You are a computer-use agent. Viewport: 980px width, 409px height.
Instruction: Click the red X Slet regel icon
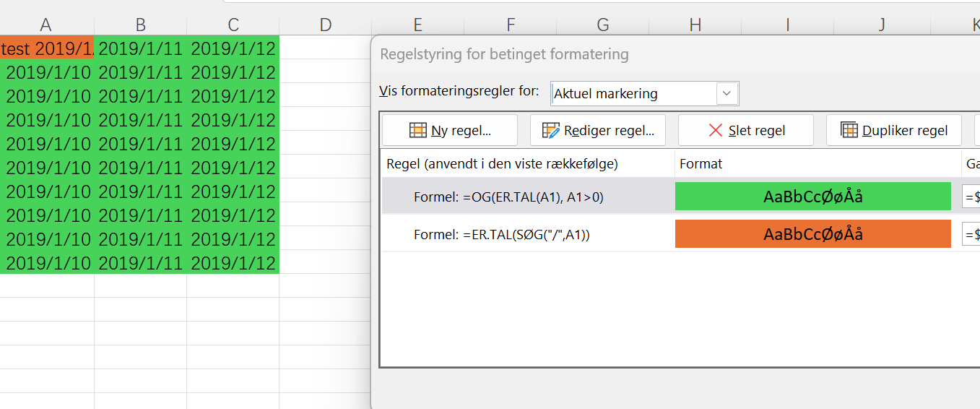716,131
